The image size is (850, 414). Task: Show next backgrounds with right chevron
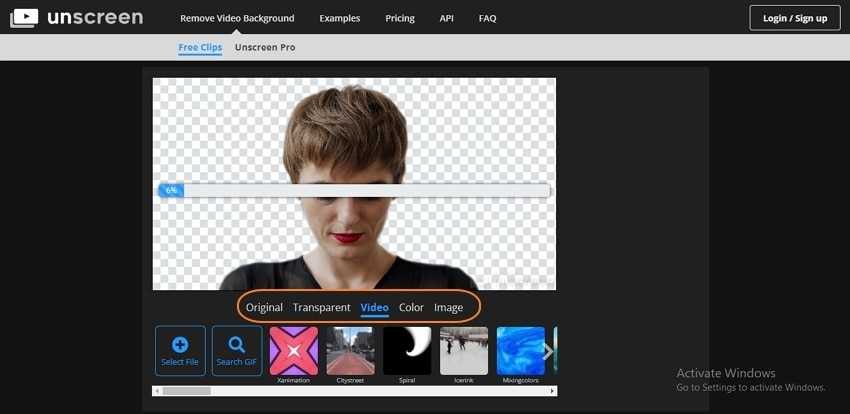pyautogui.click(x=548, y=351)
